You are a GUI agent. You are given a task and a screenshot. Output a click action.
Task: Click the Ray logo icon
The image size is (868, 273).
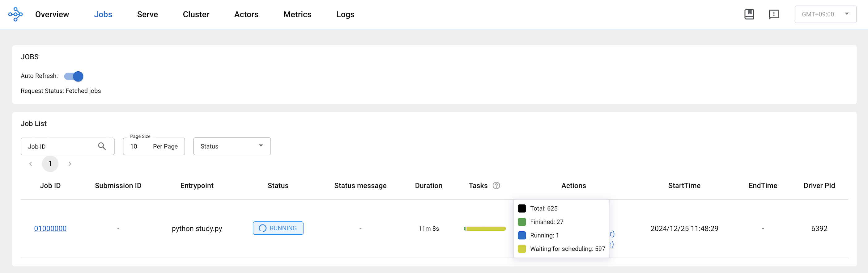pyautogui.click(x=15, y=14)
